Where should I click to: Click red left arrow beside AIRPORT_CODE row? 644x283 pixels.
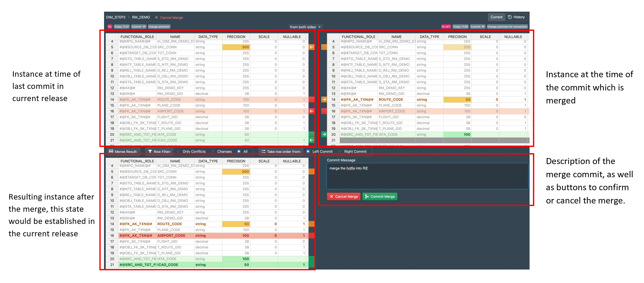click(311, 111)
